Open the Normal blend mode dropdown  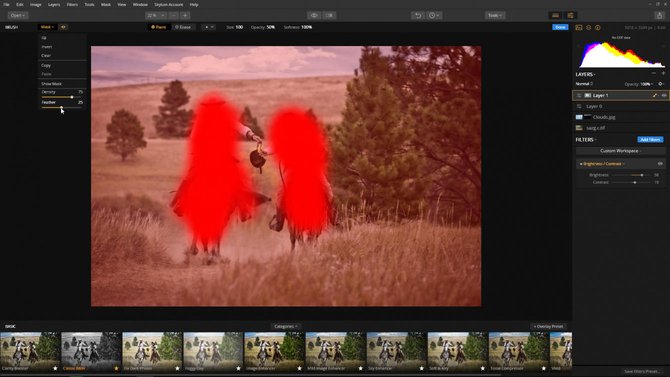[584, 84]
